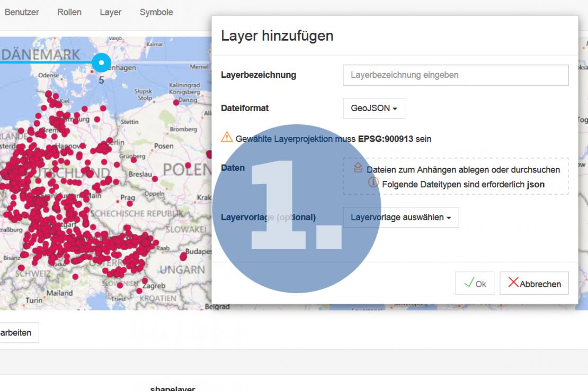The height and width of the screenshot is (391, 588).
Task: Click the 'Dateiformat' label
Action: [x=245, y=108]
